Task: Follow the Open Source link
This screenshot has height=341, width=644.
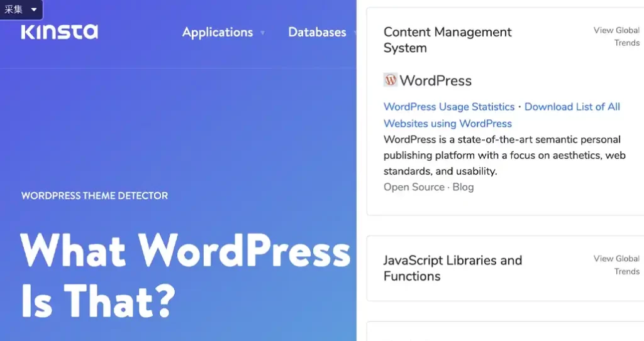Action: point(414,187)
